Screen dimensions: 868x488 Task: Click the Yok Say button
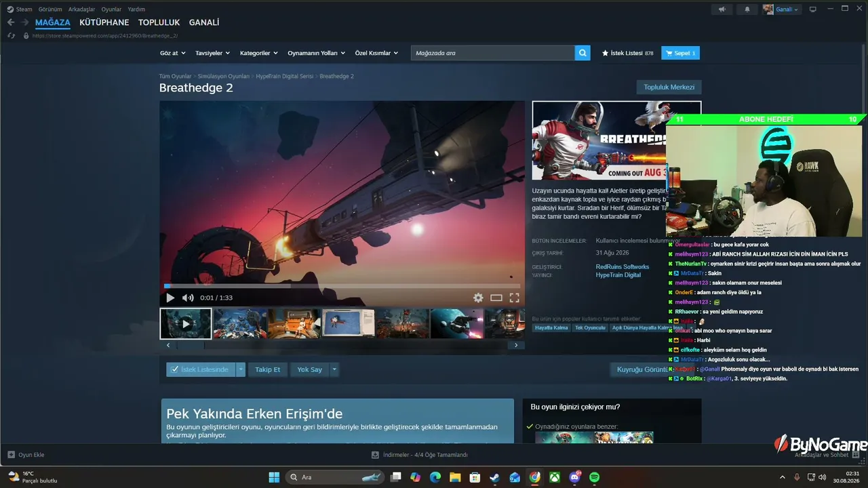point(310,369)
